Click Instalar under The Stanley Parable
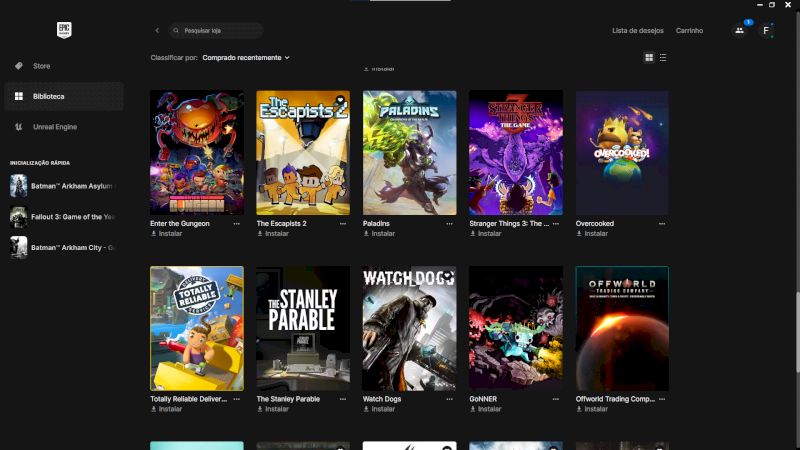This screenshot has width=800, height=450. pyautogui.click(x=276, y=409)
